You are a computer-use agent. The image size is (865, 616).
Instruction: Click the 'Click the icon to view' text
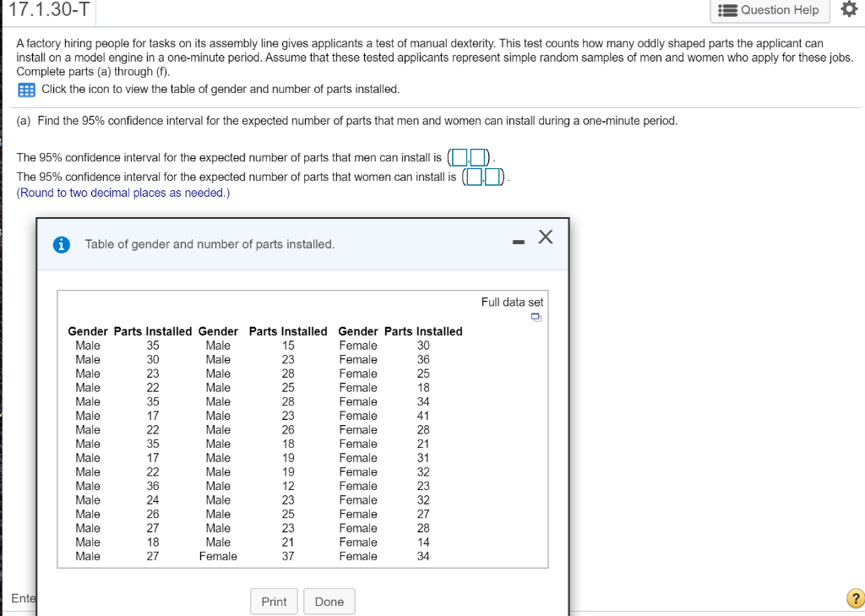click(x=220, y=89)
